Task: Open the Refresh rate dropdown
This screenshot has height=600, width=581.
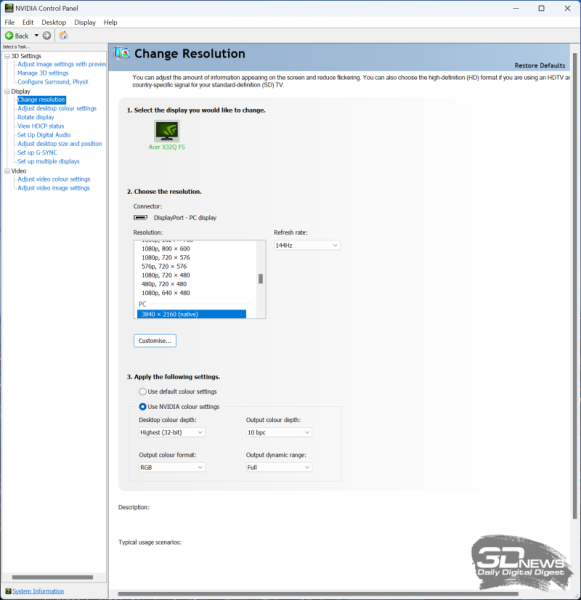Action: point(307,245)
